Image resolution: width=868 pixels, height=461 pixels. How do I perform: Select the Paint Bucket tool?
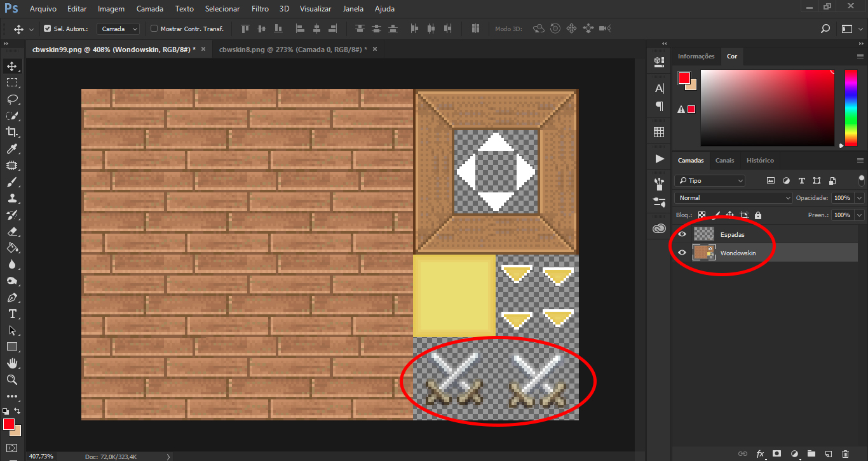12,248
